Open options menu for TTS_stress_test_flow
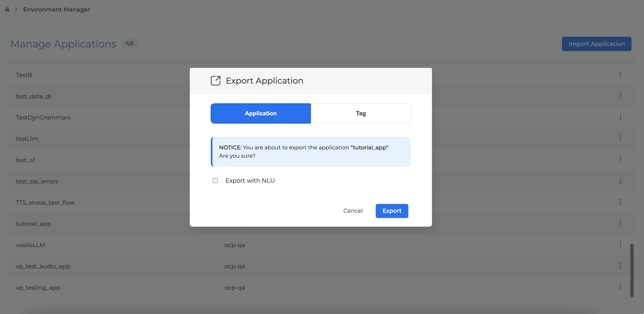The image size is (644, 314). (x=620, y=202)
